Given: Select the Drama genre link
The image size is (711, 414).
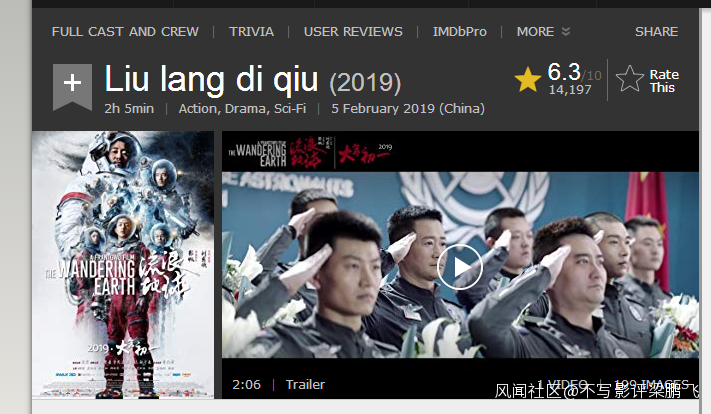Looking at the screenshot, I should point(246,109).
